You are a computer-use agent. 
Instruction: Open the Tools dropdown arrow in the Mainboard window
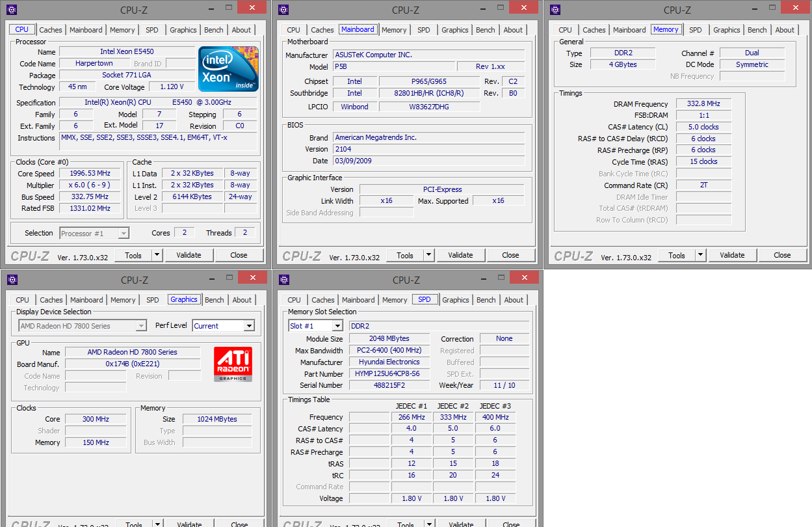point(428,255)
